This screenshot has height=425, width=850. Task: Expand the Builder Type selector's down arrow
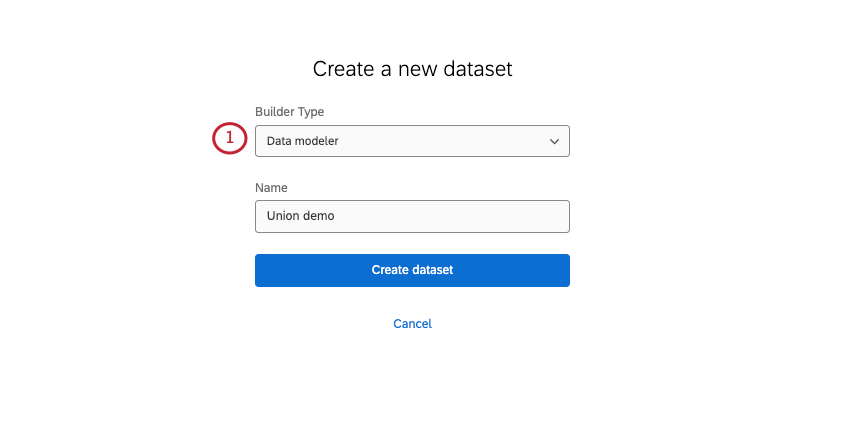[555, 142]
